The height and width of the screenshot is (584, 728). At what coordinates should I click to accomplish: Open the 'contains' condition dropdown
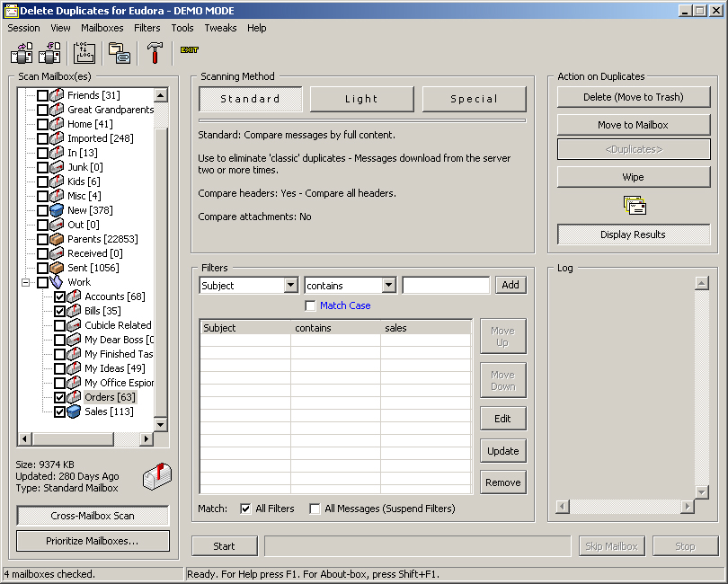click(388, 286)
